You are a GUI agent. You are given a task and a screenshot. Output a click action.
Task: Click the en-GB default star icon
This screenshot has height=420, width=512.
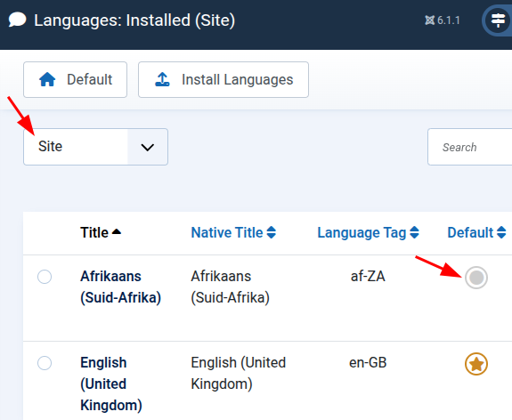tap(476, 364)
